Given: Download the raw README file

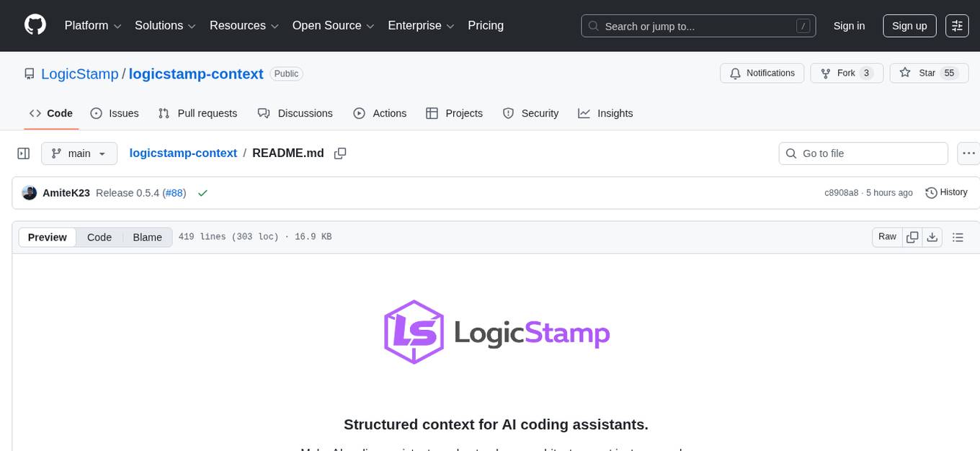Looking at the screenshot, I should pos(932,236).
